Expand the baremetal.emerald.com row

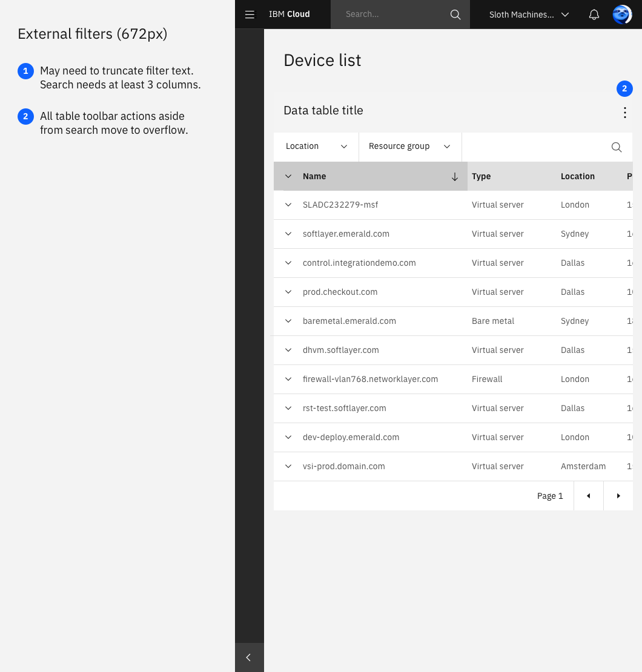288,321
